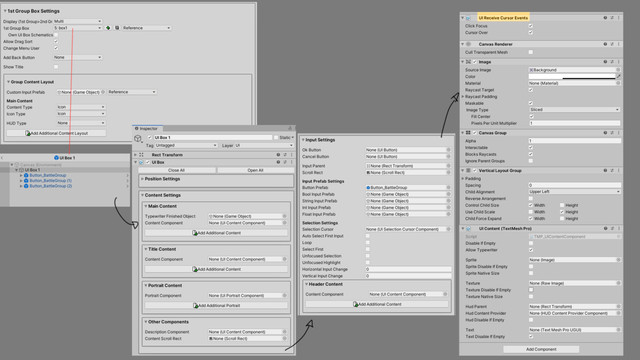Screen dimensions: 640x360
Task: Click object picker circle for Custom Input Prefab
Action: 103,92
